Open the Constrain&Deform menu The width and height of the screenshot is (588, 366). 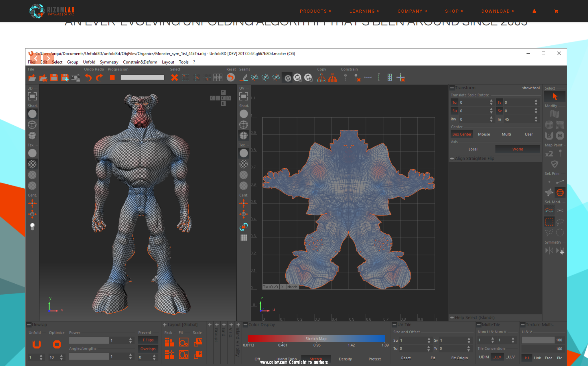[x=140, y=62]
